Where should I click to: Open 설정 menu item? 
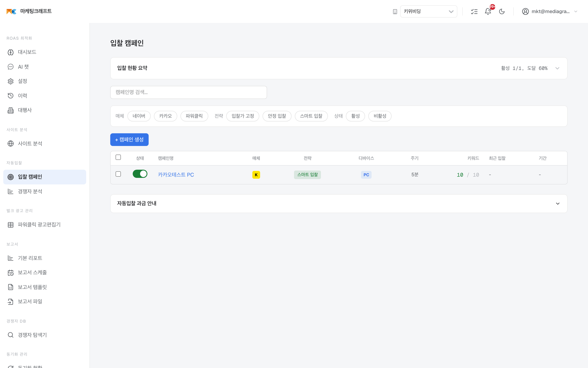tap(45, 81)
